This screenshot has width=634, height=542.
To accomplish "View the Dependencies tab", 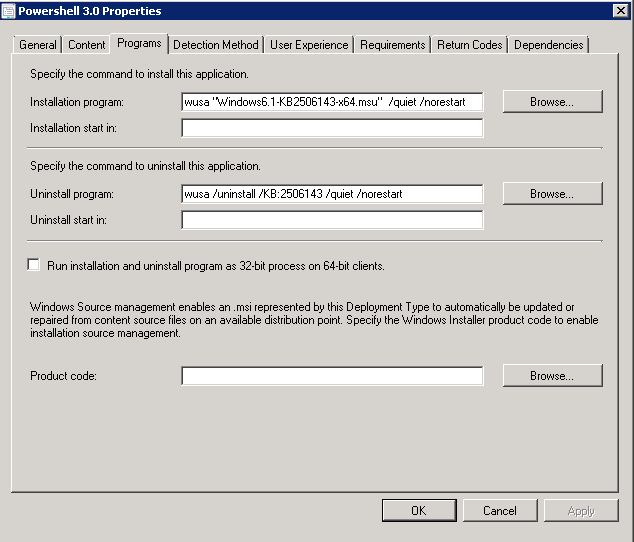I will coord(548,45).
